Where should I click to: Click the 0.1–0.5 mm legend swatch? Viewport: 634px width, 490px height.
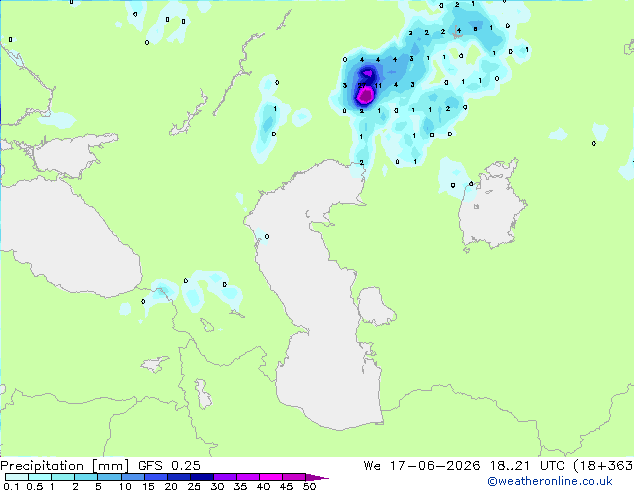17,477
